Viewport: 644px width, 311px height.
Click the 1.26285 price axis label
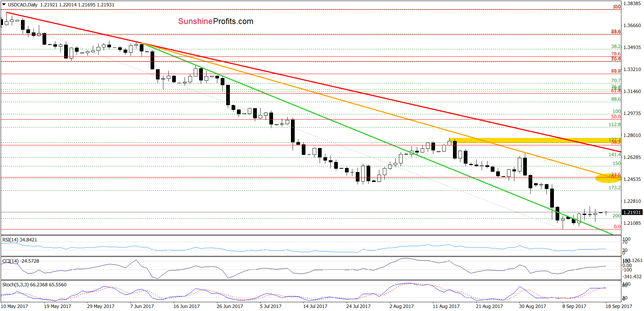[x=632, y=157]
